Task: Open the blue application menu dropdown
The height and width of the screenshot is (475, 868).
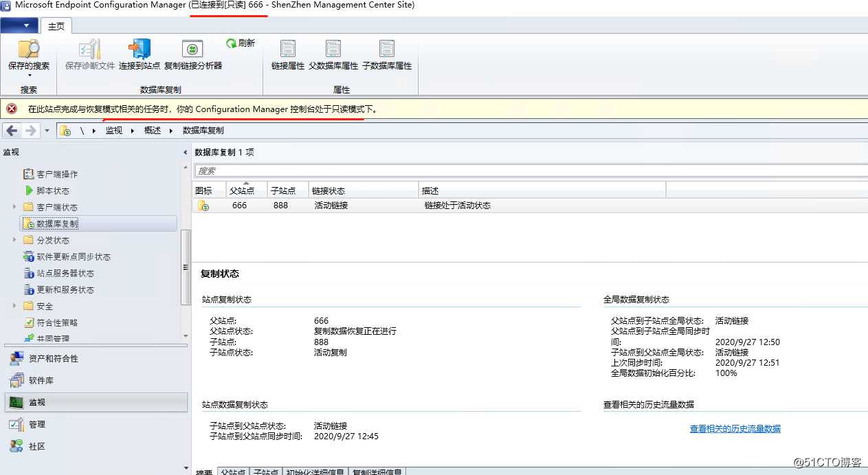Action: pyautogui.click(x=19, y=25)
